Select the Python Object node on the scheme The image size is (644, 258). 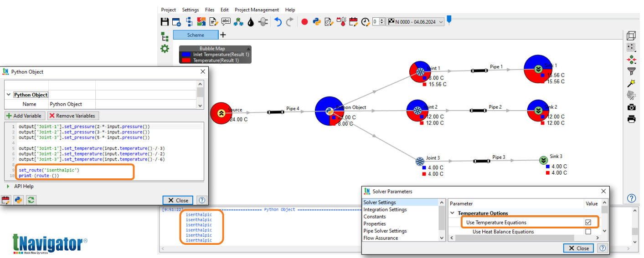click(x=330, y=111)
